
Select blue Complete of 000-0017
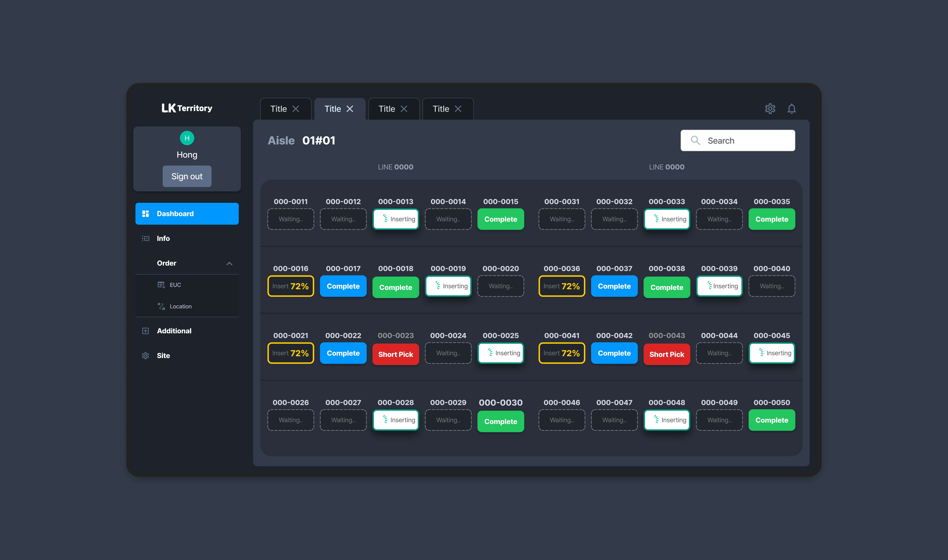click(343, 286)
